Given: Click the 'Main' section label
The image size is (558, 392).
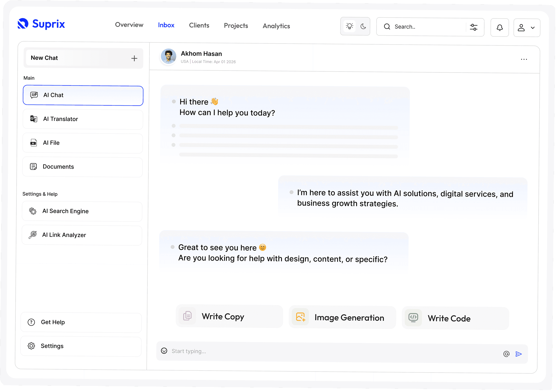Looking at the screenshot, I should coord(29,78).
